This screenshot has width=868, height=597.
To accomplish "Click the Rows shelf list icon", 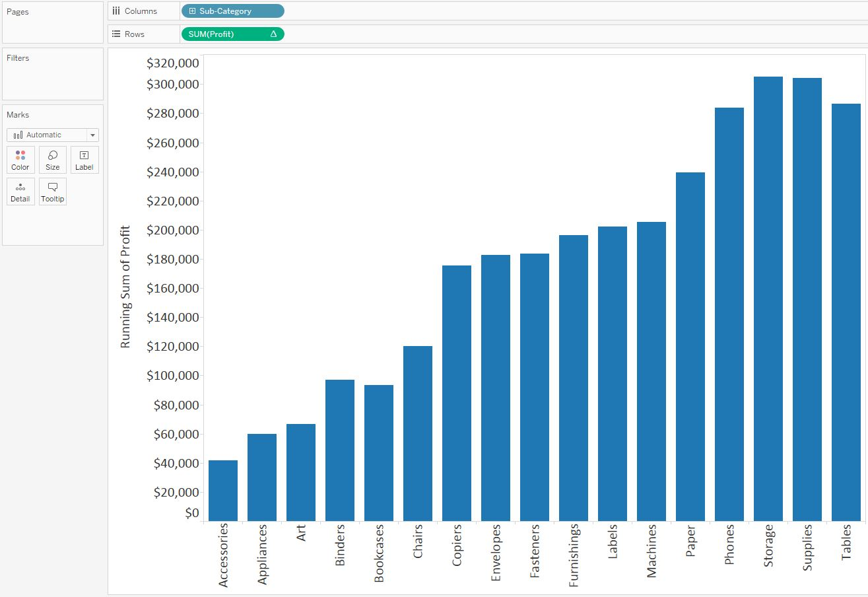I will 116,34.
